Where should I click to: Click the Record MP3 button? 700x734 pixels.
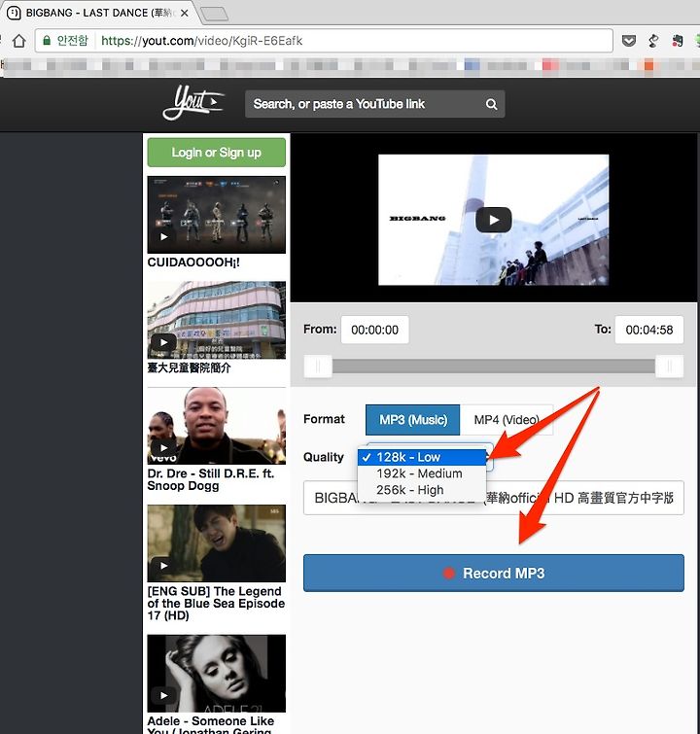494,573
